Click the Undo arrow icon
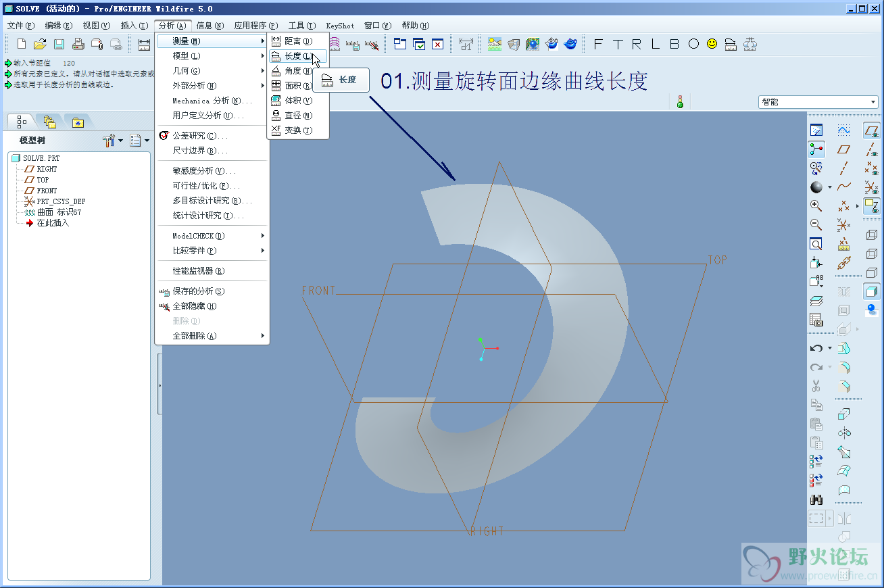Image resolution: width=884 pixels, height=588 pixels. 816,349
